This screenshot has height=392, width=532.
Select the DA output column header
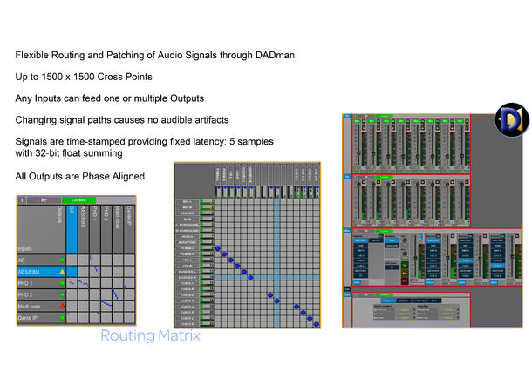(x=73, y=228)
